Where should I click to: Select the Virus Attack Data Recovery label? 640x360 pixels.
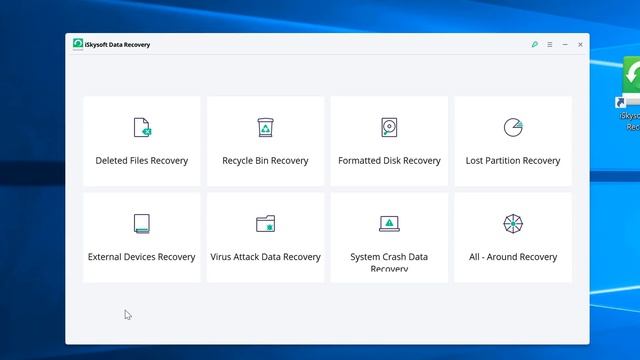pos(265,257)
